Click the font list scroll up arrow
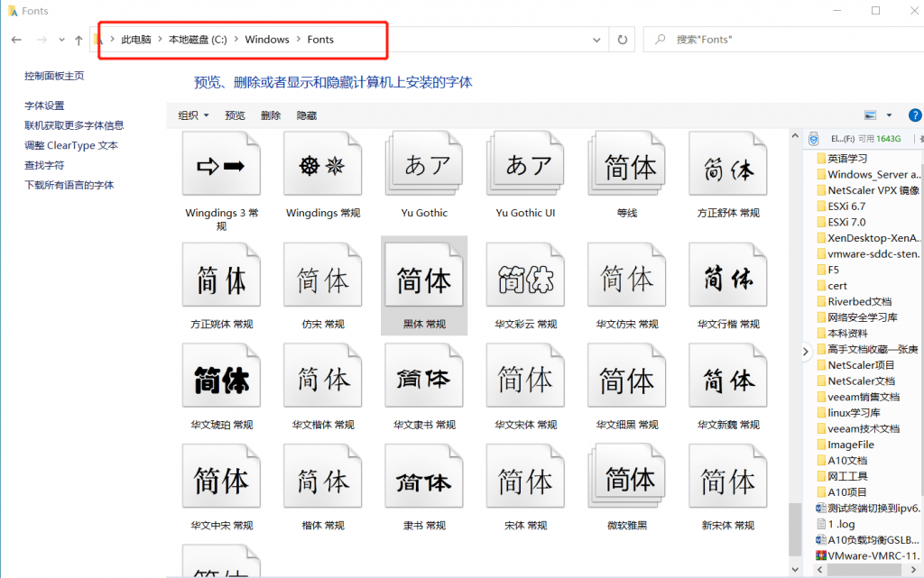This screenshot has width=924, height=578. coord(795,136)
